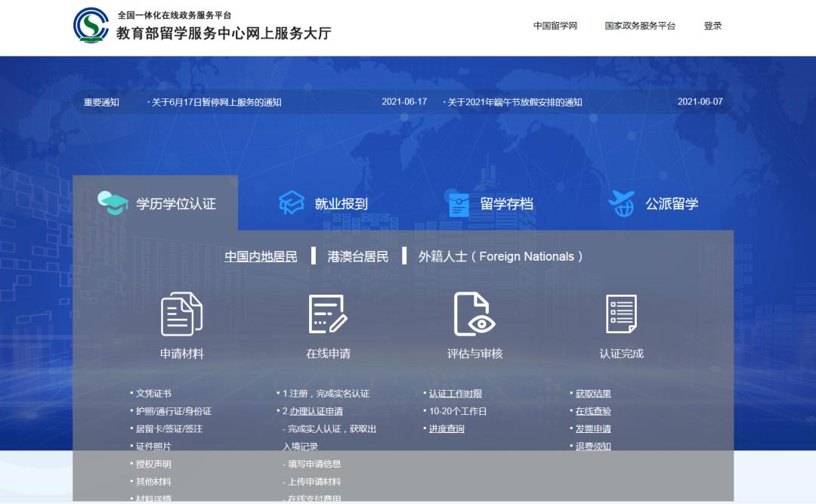This screenshot has height=504, width=816.
Task: Select the 在线申请 pencil-form icon
Action: point(326,316)
